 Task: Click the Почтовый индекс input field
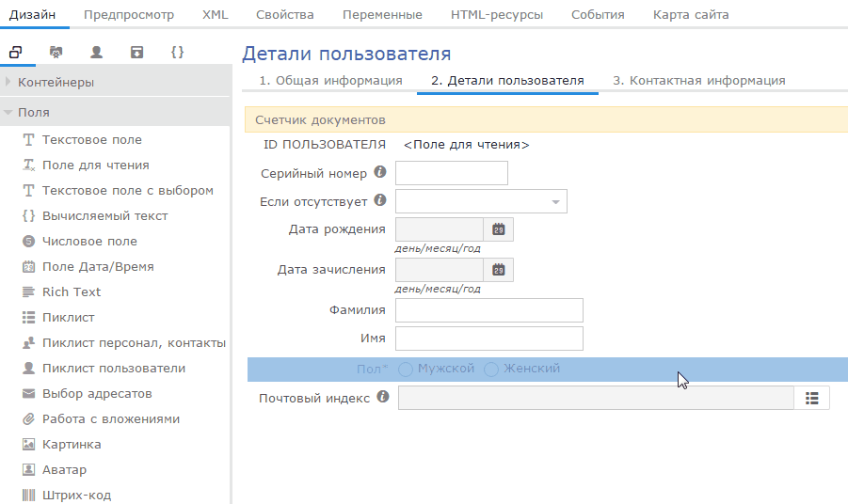(x=596, y=399)
